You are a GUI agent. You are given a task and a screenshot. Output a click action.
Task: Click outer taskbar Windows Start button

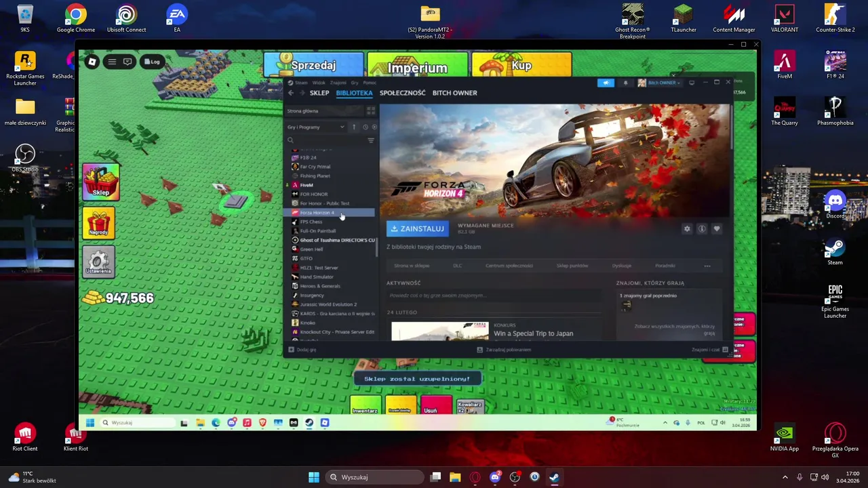[314, 477]
